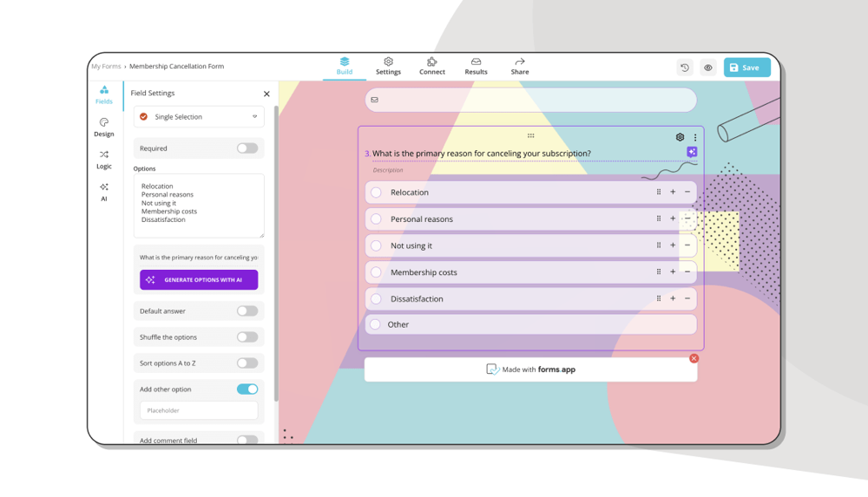Preview form with eye icon

click(708, 68)
